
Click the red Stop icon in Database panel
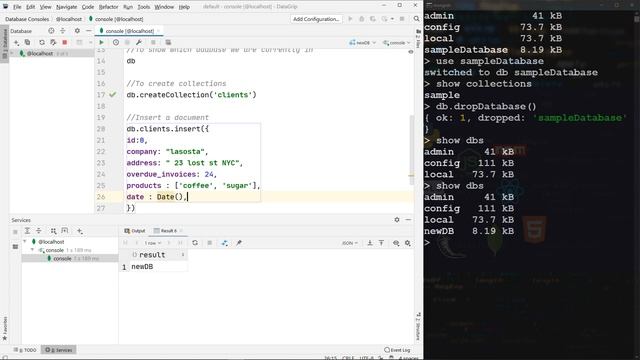pyautogui.click(x=64, y=42)
